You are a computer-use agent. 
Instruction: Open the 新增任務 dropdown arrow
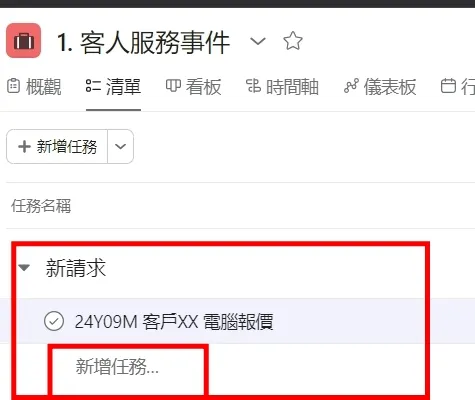click(x=120, y=147)
